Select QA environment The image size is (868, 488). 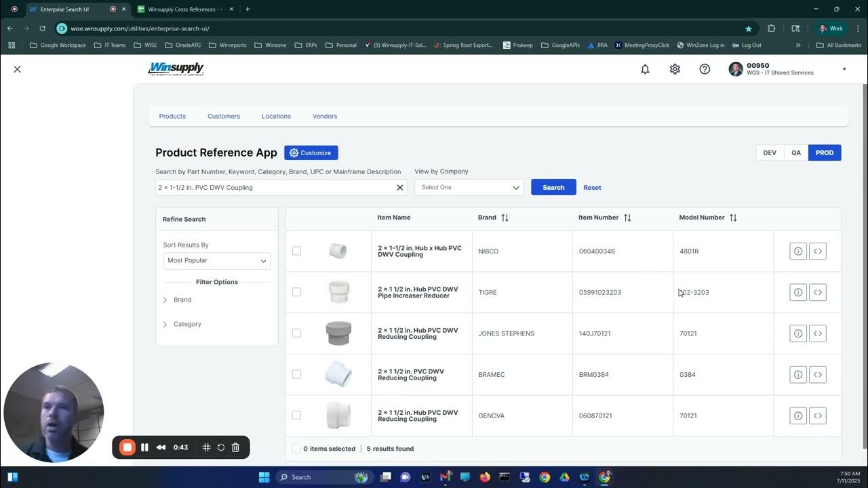coord(796,153)
